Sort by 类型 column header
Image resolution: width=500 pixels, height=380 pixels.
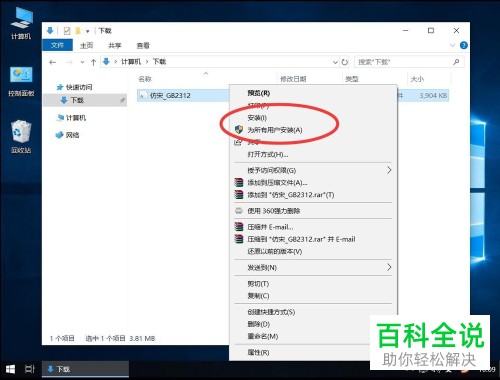[352, 79]
